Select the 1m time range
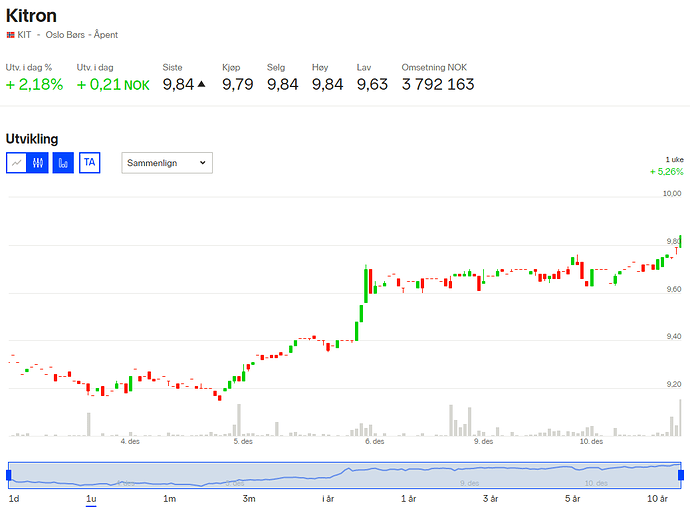690x511 pixels. pyautogui.click(x=169, y=499)
